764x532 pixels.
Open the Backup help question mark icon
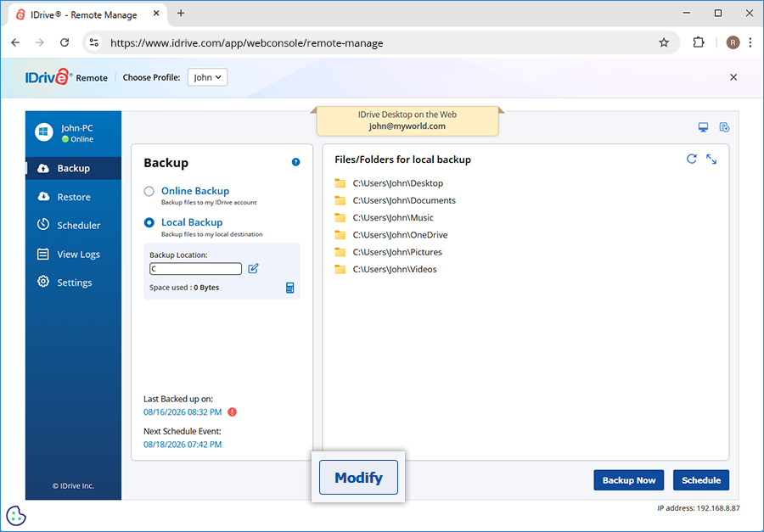pyautogui.click(x=295, y=162)
